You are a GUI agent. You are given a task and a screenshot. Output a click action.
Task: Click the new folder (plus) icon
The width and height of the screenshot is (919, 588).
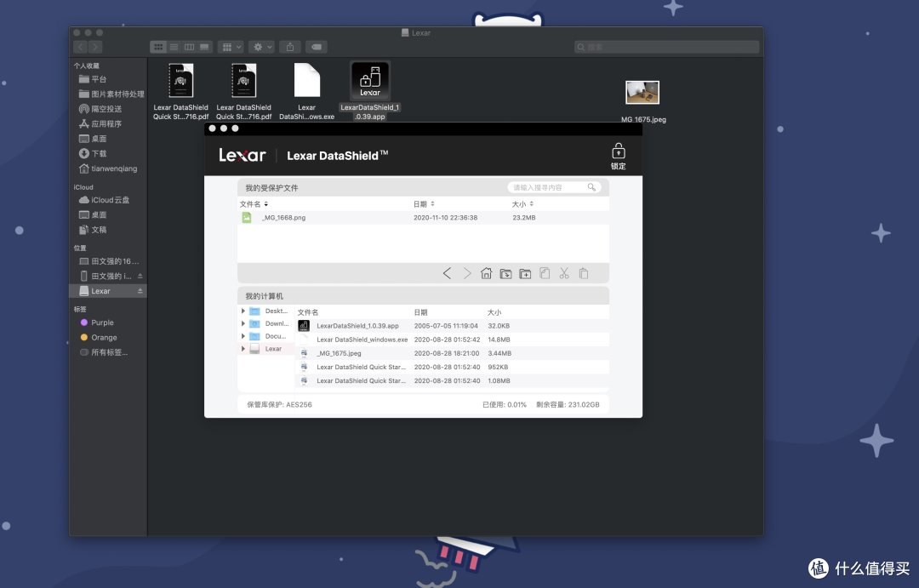pyautogui.click(x=525, y=273)
